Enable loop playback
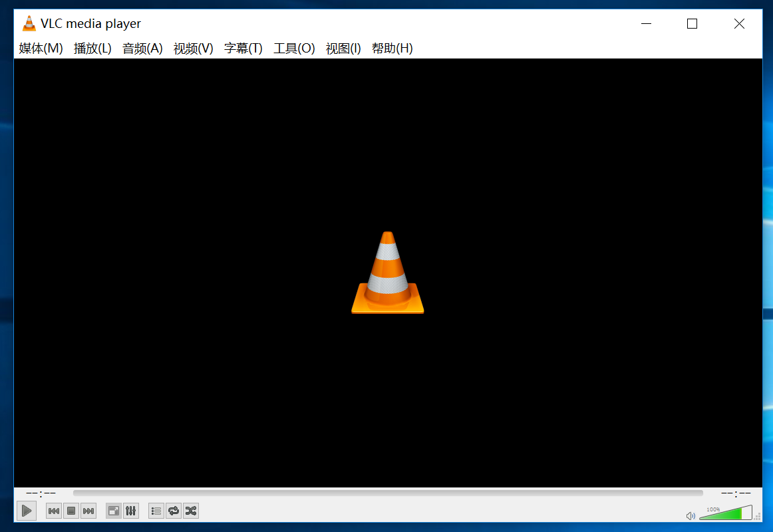The height and width of the screenshot is (532, 773). click(x=174, y=511)
